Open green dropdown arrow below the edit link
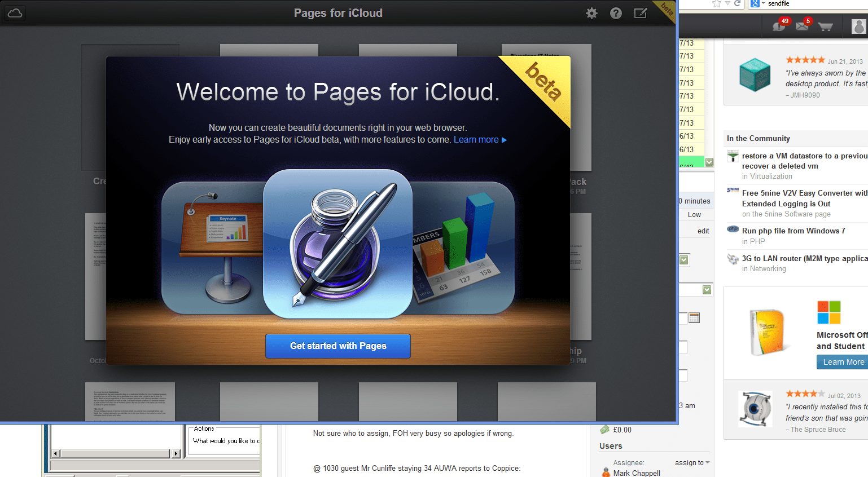The height and width of the screenshot is (477, 868). (x=684, y=260)
